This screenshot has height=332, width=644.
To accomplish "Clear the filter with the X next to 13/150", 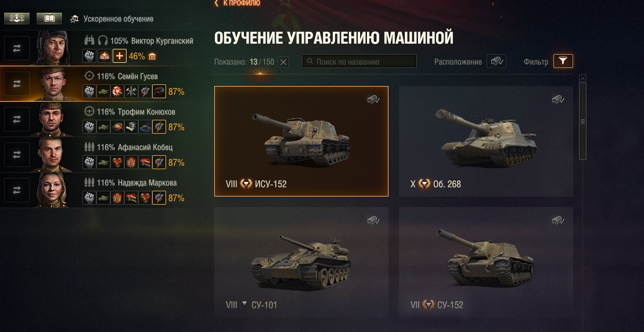I will (283, 62).
